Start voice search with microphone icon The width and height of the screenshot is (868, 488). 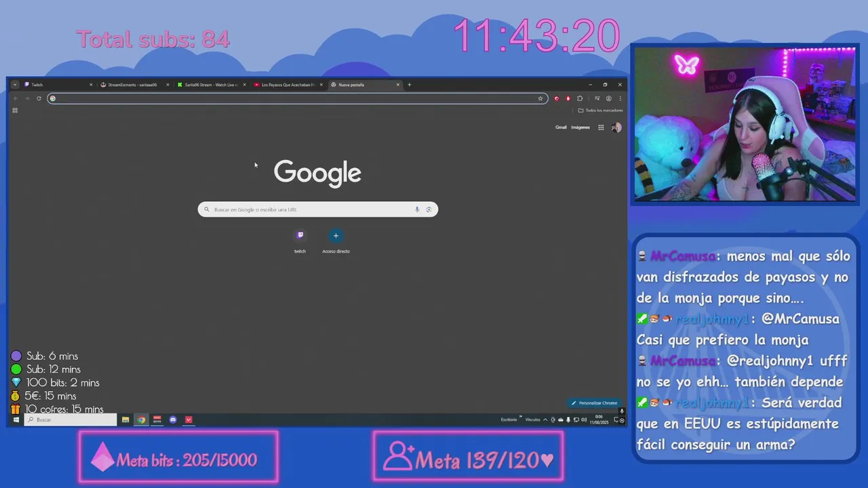(417, 209)
